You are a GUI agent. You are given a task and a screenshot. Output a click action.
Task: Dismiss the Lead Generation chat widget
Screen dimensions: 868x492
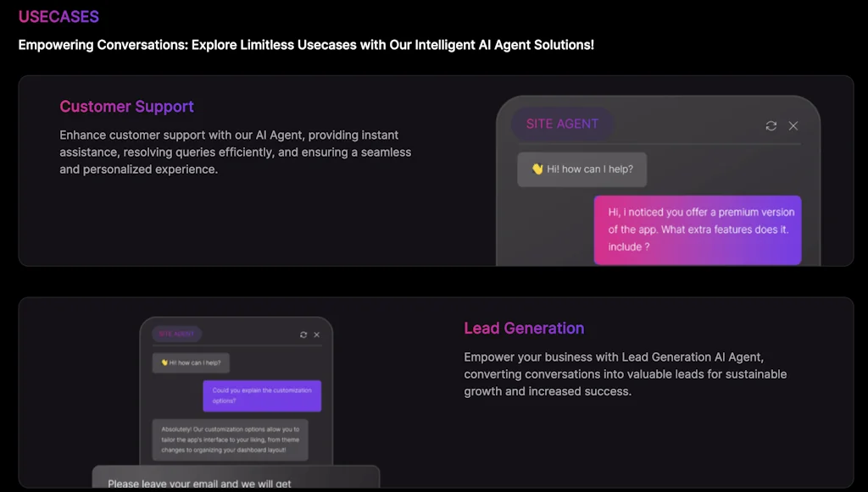pyautogui.click(x=316, y=334)
